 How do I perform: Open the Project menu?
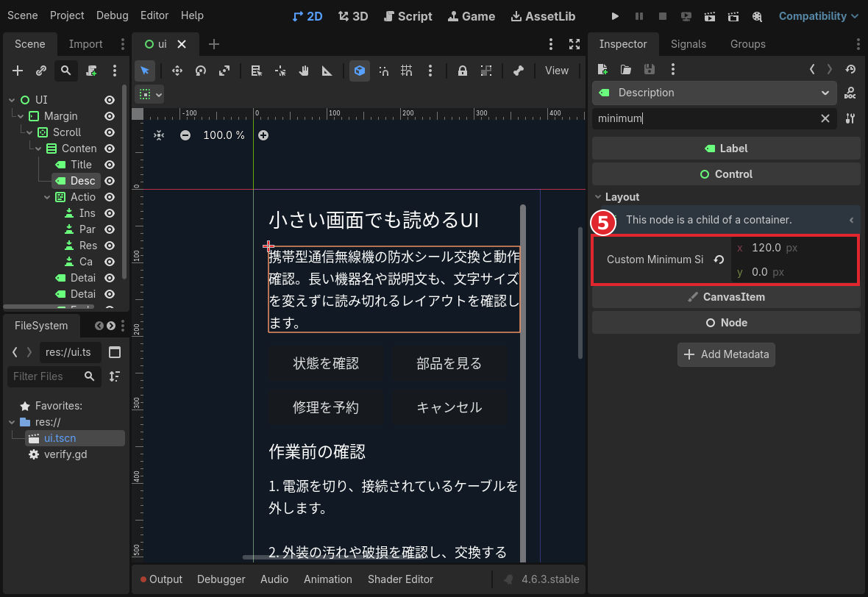(67, 15)
